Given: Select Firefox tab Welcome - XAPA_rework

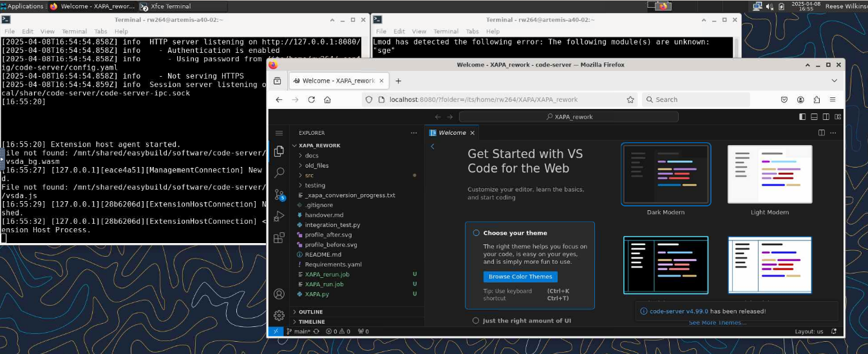Looking at the screenshot, I should (x=337, y=81).
